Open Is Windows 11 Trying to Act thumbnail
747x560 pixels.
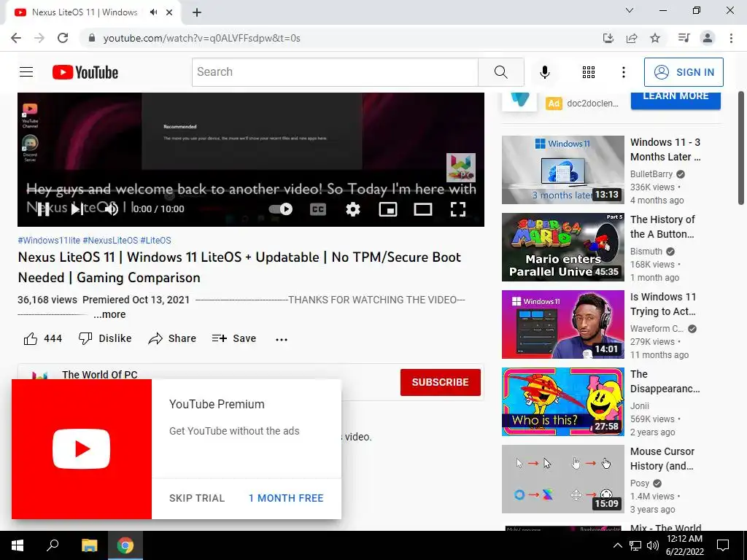click(x=562, y=324)
